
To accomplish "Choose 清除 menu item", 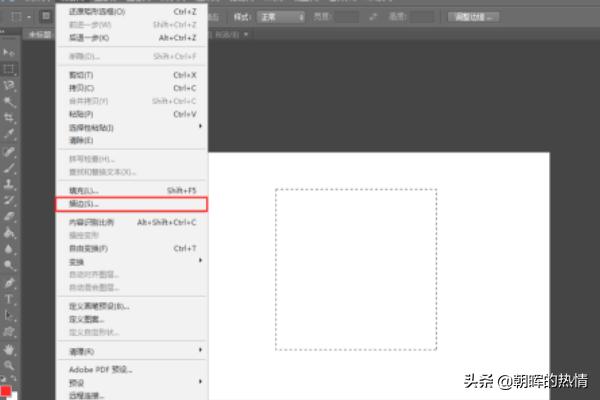I will [132, 140].
